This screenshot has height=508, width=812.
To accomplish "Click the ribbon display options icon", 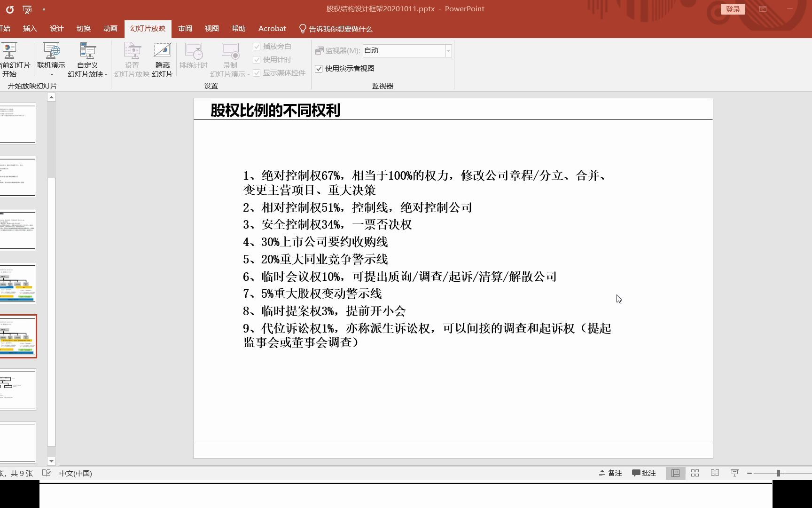I will [763, 9].
